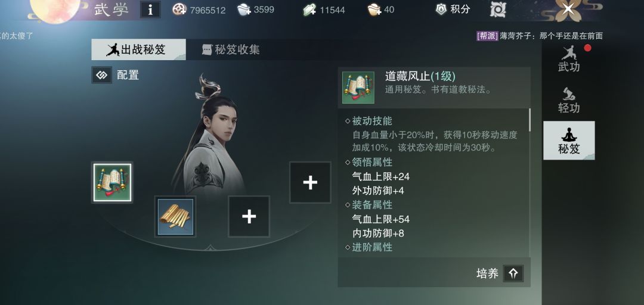The height and width of the screenshot is (305, 644).
Task: Open the 配置 configuration link icon
Action: coord(101,75)
